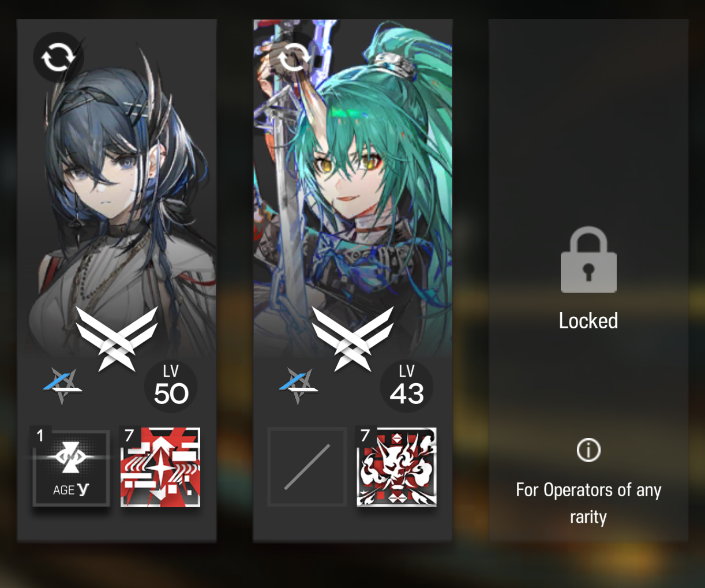Click the star potential icon of second operator
The height and width of the screenshot is (588, 705).
coord(298,386)
